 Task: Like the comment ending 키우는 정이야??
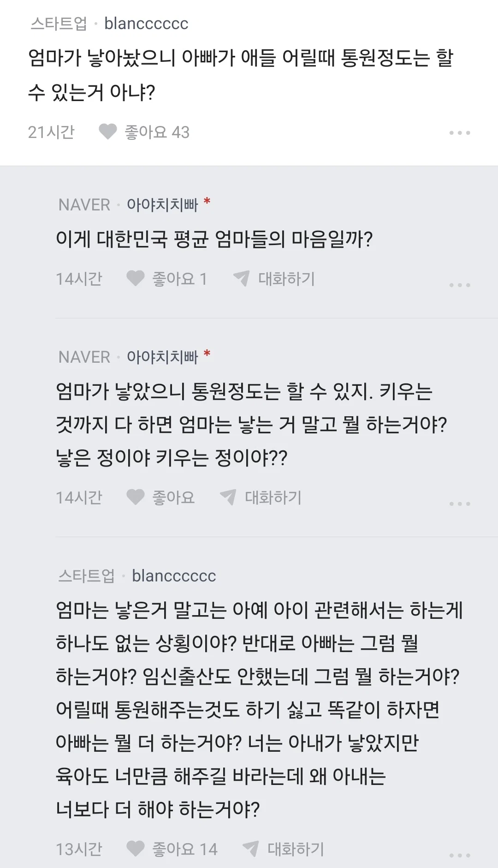pos(136,497)
